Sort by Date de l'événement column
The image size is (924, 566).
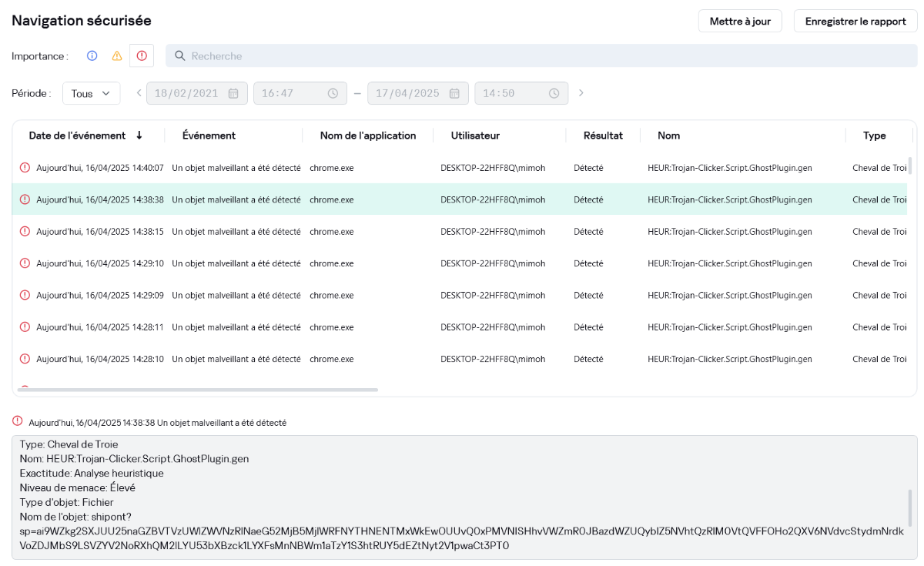pyautogui.click(x=77, y=136)
